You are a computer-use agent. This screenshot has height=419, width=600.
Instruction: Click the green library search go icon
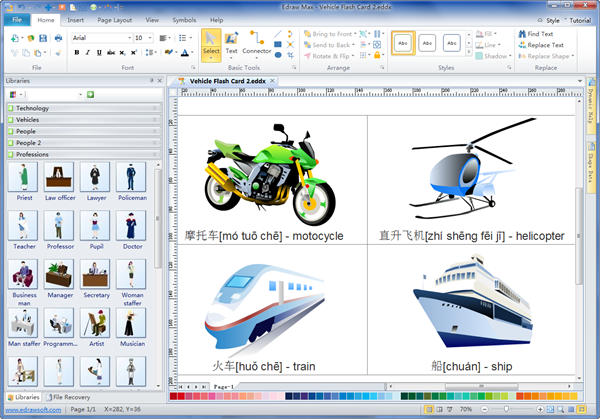pyautogui.click(x=90, y=94)
